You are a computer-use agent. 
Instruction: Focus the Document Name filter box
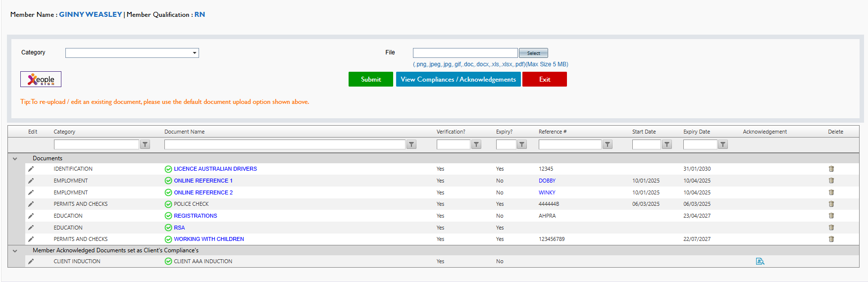coord(285,144)
